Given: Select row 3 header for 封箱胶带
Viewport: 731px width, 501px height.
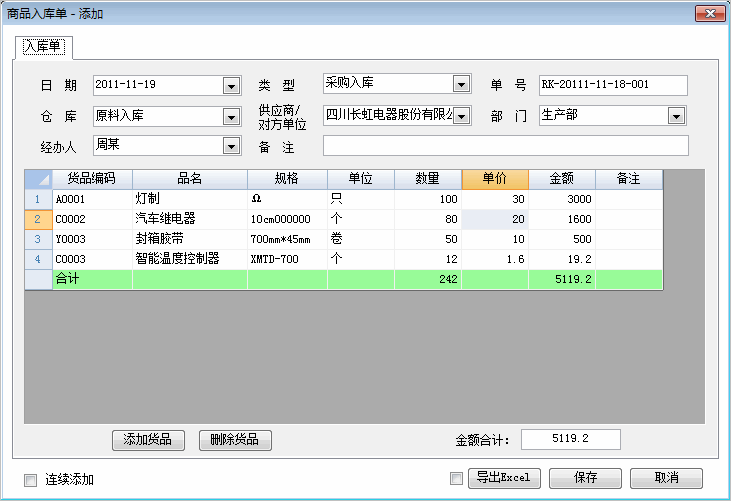Looking at the screenshot, I should pyautogui.click(x=38, y=239).
